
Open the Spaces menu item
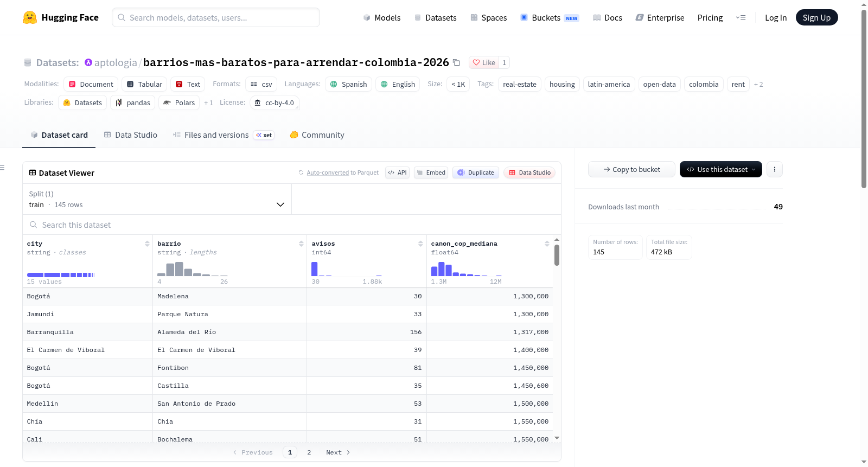tap(488, 18)
